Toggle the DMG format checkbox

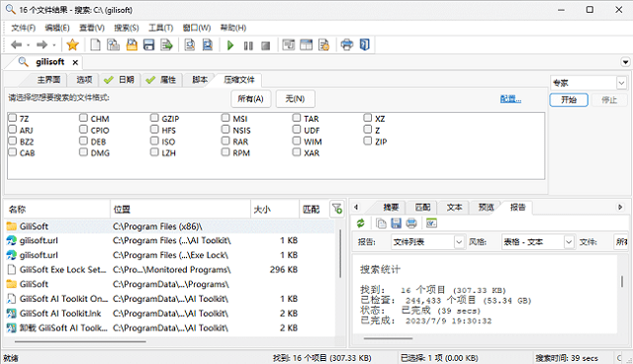click(83, 151)
